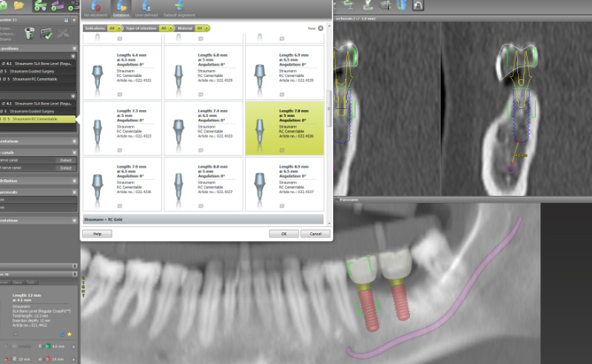
Task: Detect the second nerve canal
Action: 66,168
